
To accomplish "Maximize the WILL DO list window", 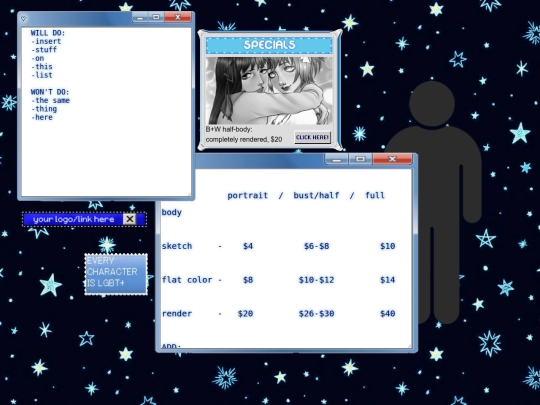I will [156, 17].
